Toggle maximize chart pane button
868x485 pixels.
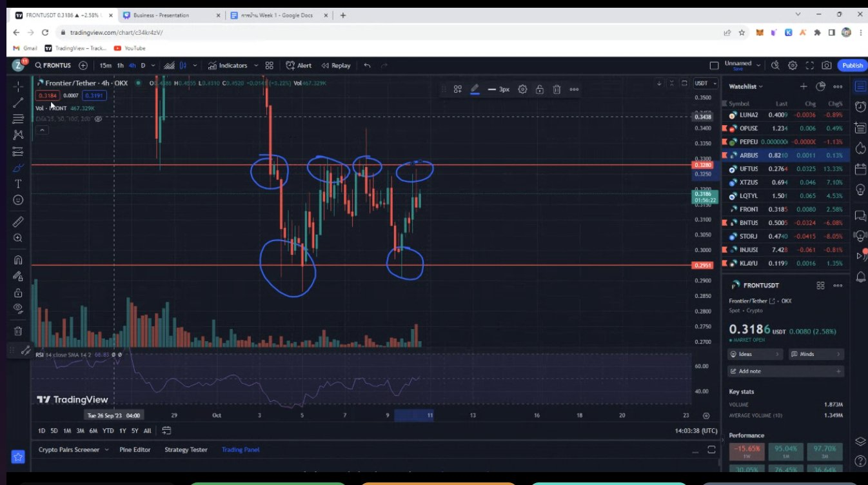click(x=684, y=83)
